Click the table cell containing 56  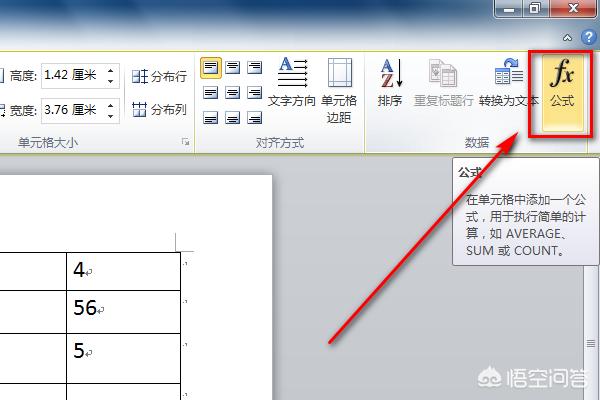[x=123, y=312]
